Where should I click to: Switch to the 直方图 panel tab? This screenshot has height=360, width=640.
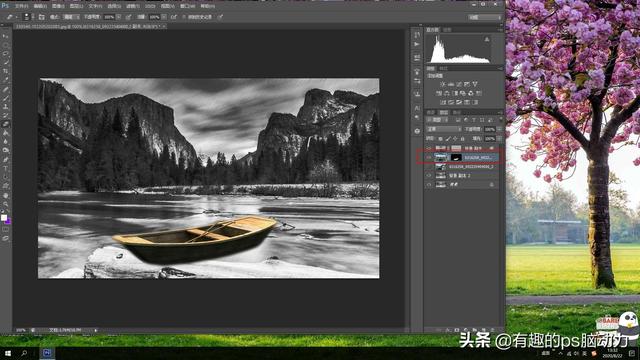coord(433,30)
